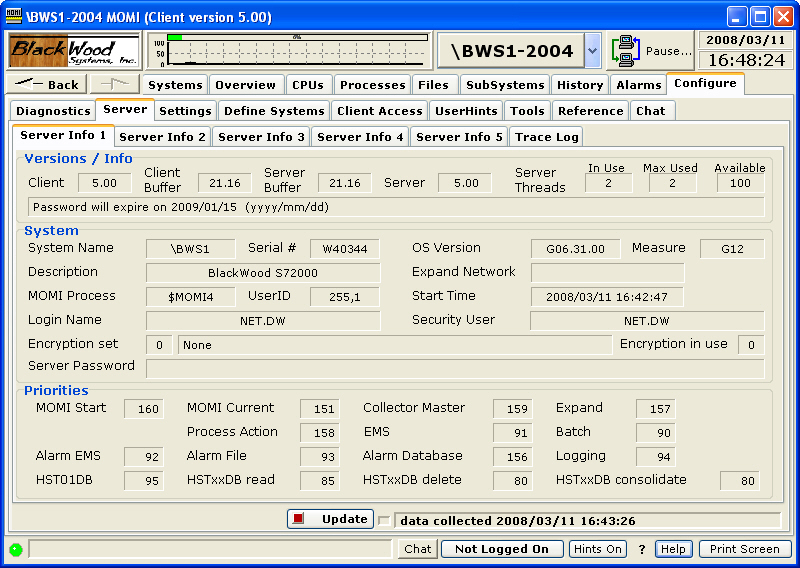The image size is (800, 568).
Task: Click the Server Password field
Action: tap(455, 368)
